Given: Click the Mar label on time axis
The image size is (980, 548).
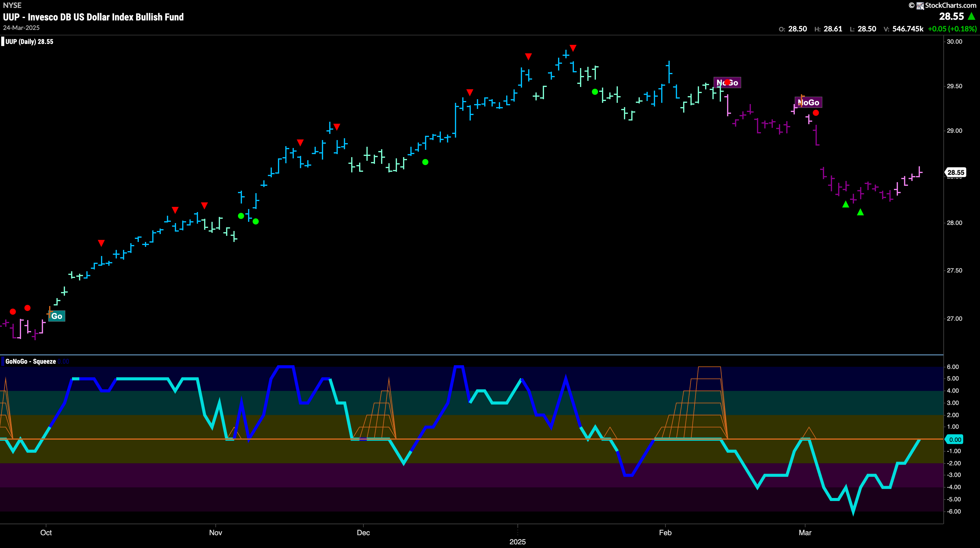Looking at the screenshot, I should click(805, 532).
